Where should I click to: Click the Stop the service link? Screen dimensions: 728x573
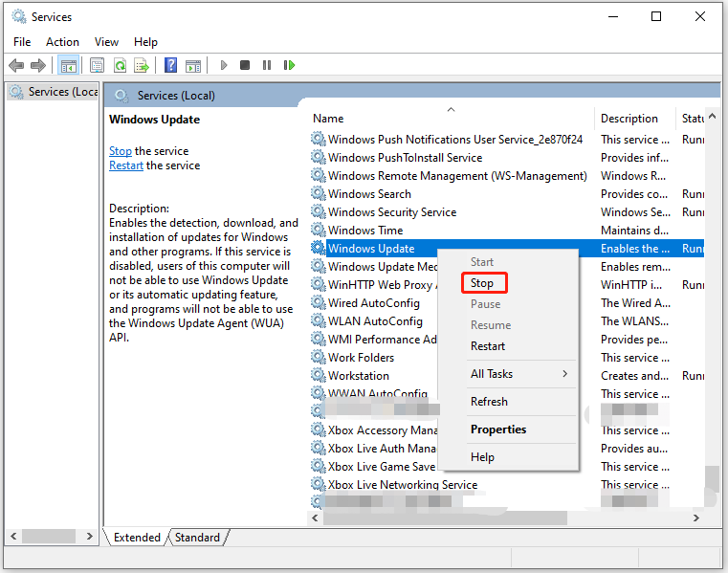coord(121,151)
